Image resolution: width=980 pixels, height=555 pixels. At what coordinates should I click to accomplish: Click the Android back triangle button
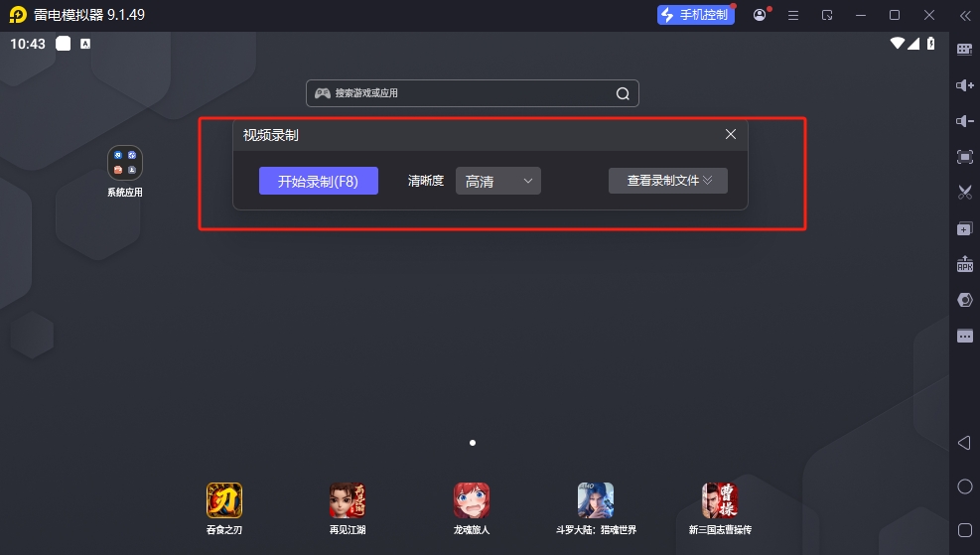click(964, 443)
